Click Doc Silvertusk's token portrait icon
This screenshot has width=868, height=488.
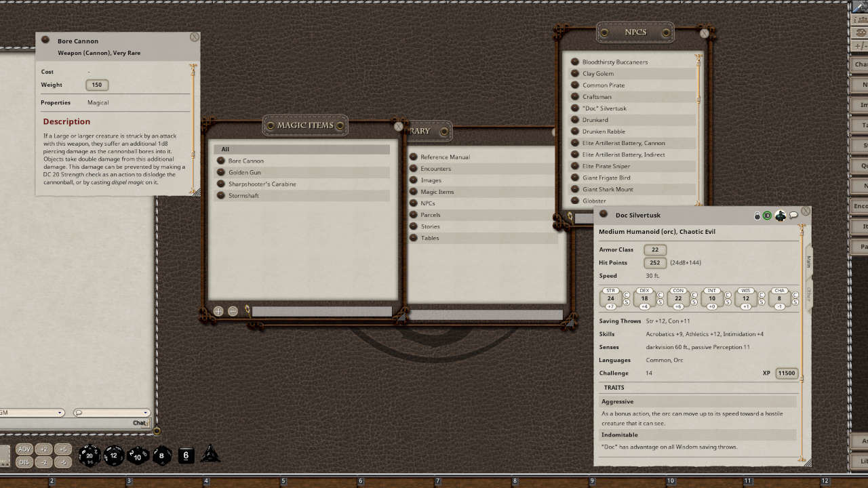click(x=781, y=215)
